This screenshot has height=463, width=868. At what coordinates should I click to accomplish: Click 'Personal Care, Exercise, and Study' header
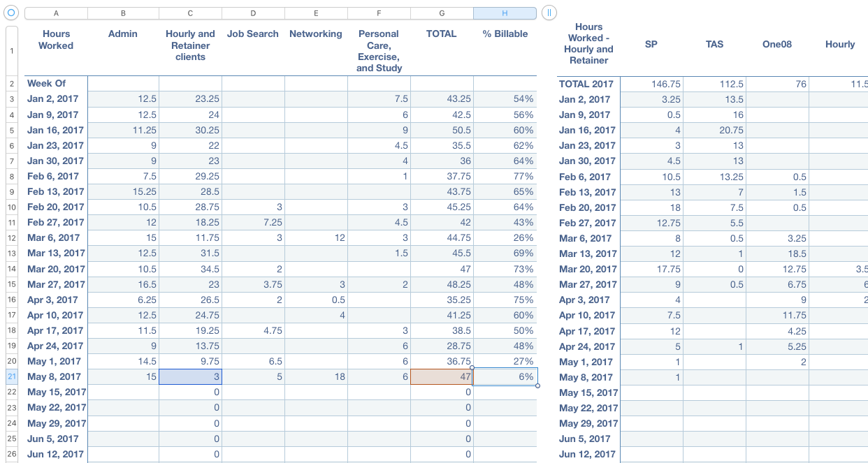coord(379,51)
